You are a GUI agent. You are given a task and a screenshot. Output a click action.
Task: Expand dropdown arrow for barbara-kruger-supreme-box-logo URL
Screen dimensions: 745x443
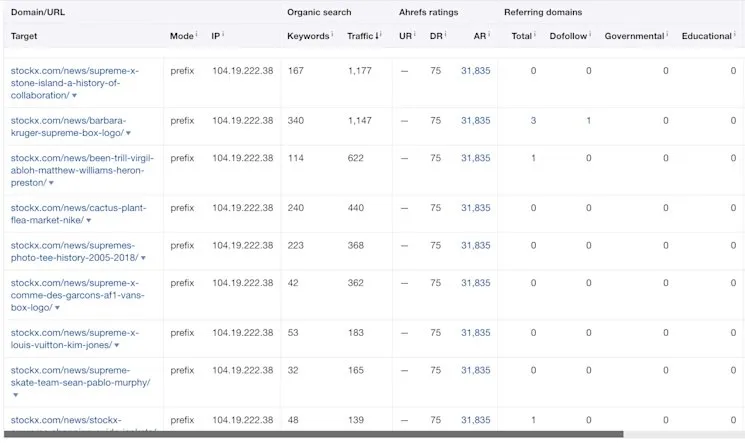coord(128,133)
